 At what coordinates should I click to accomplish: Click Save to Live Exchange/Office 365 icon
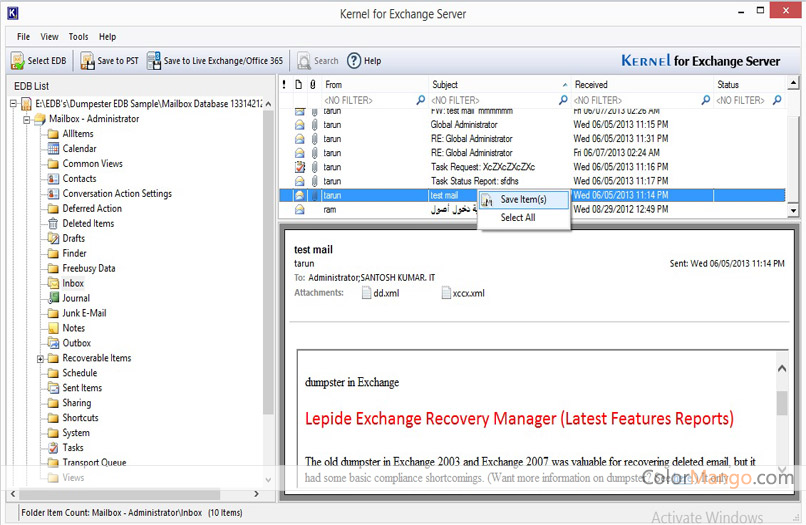pos(154,61)
